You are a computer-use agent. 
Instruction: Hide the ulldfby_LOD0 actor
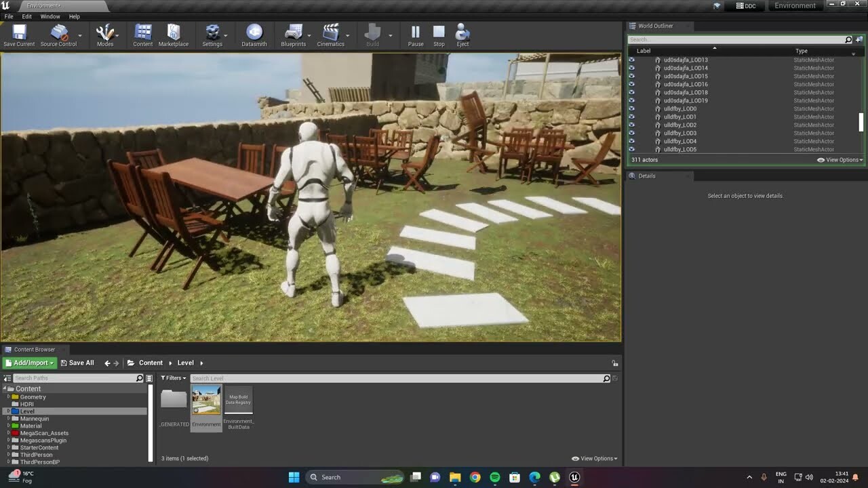point(631,108)
